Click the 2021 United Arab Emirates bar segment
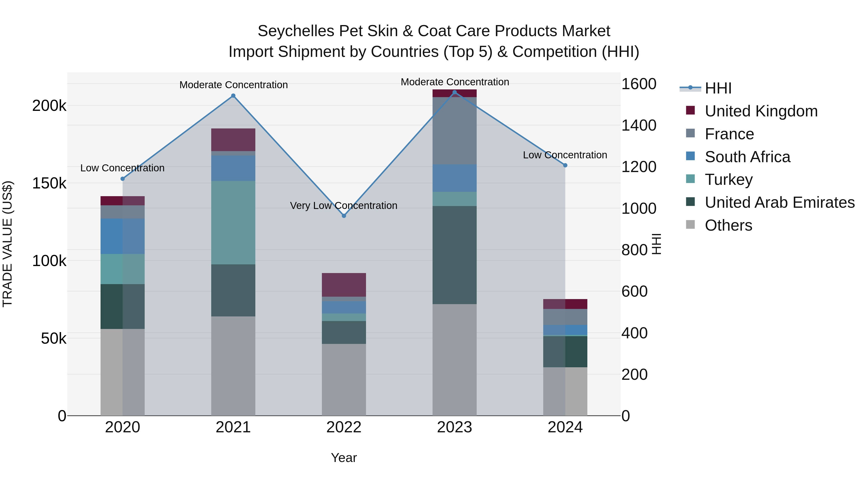 [x=233, y=290]
